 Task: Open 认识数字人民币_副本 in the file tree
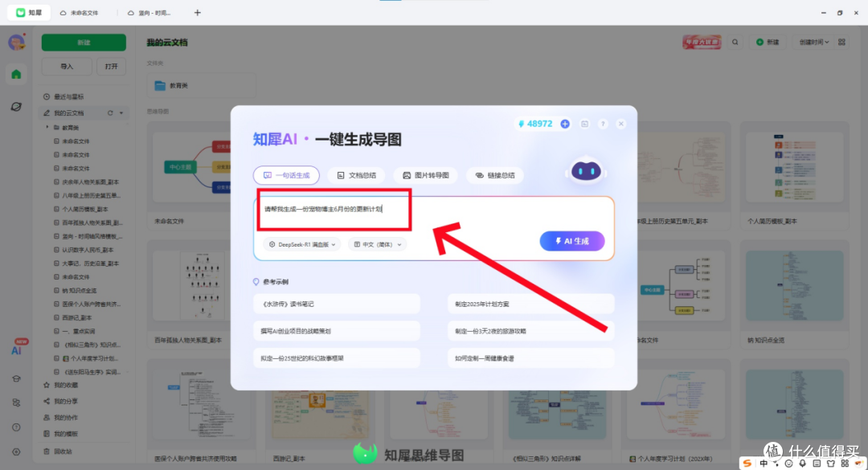pos(84,250)
